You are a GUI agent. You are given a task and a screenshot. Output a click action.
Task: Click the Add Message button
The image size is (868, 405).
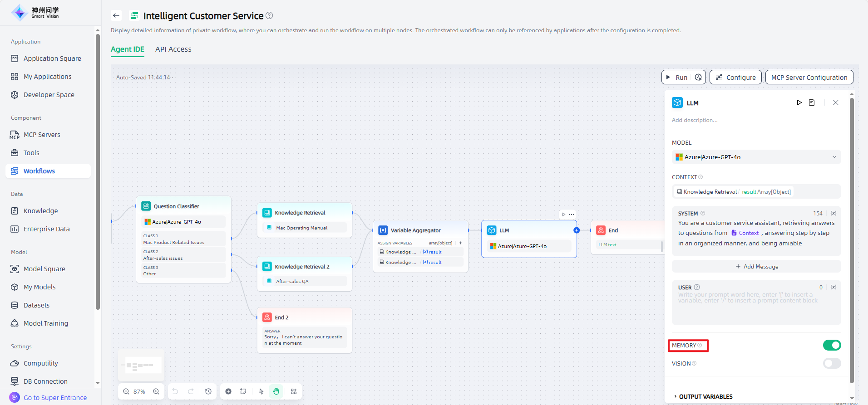coord(756,266)
